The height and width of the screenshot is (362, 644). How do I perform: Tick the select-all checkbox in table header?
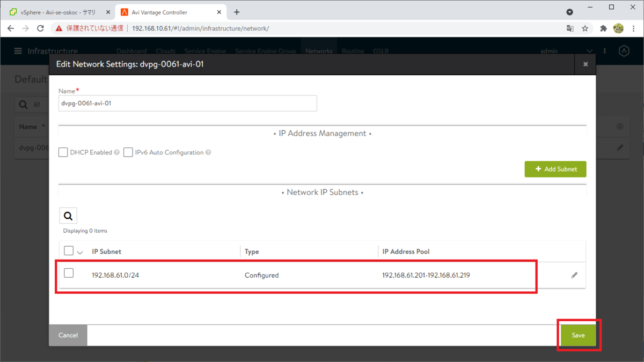point(69,250)
